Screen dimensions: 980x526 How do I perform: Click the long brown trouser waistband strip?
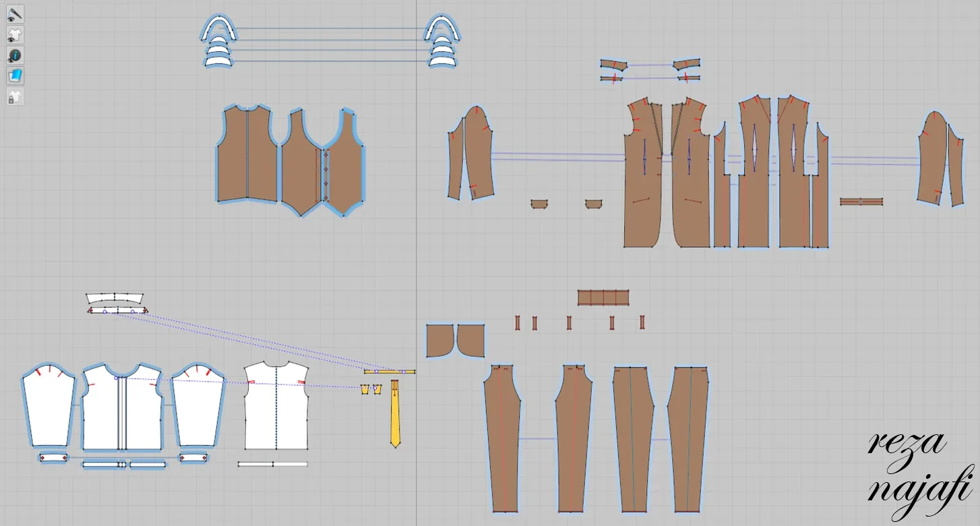pos(603,297)
